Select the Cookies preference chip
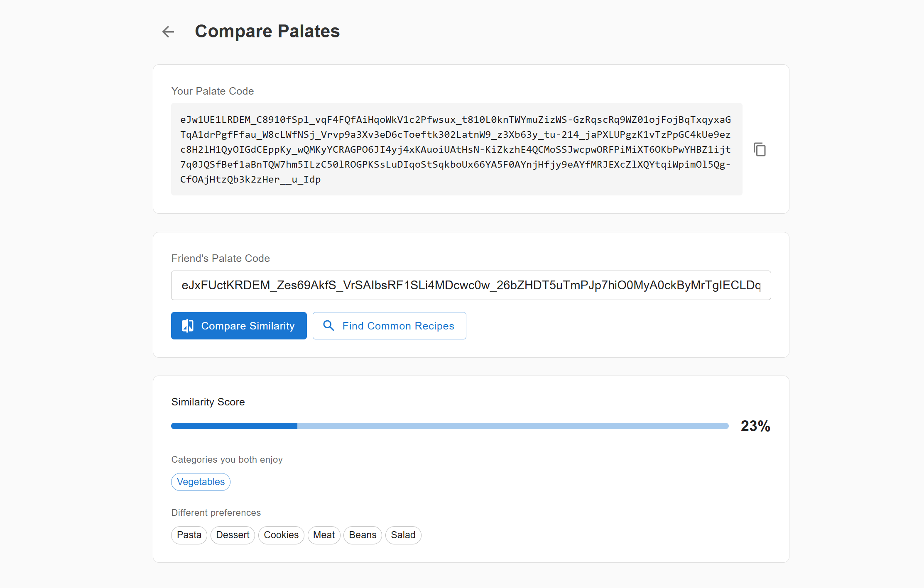The height and width of the screenshot is (588, 924). [281, 535]
